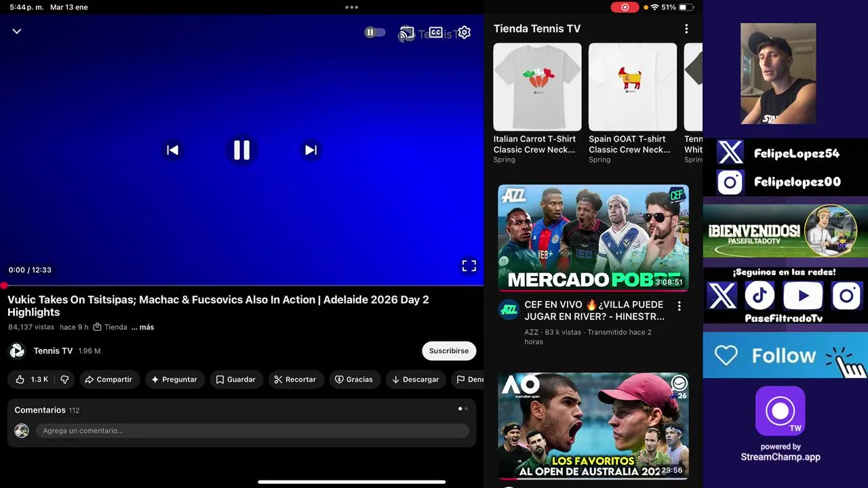Report the video with the flag button

point(468,380)
